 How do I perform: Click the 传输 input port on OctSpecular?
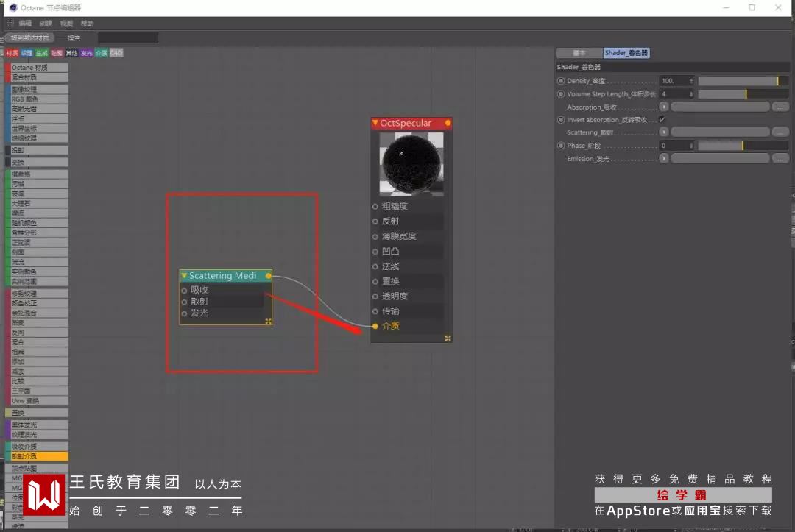375,311
